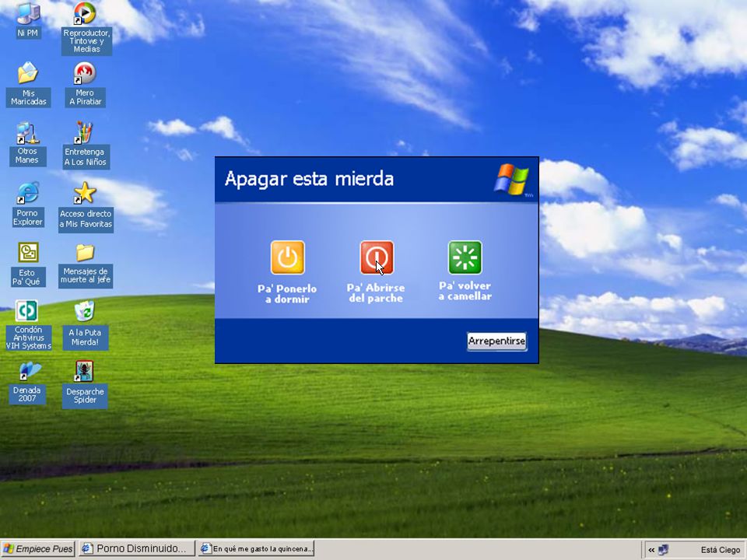Cancel the dialog with Arrepentirse

pos(496,341)
